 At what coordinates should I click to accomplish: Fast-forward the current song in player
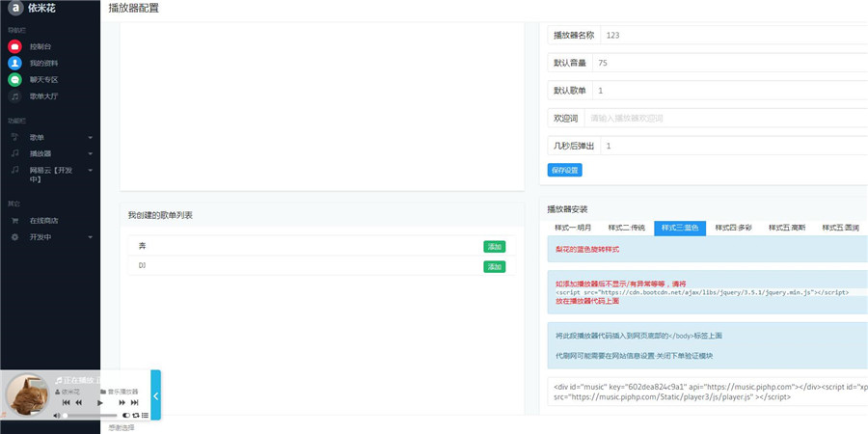click(122, 402)
